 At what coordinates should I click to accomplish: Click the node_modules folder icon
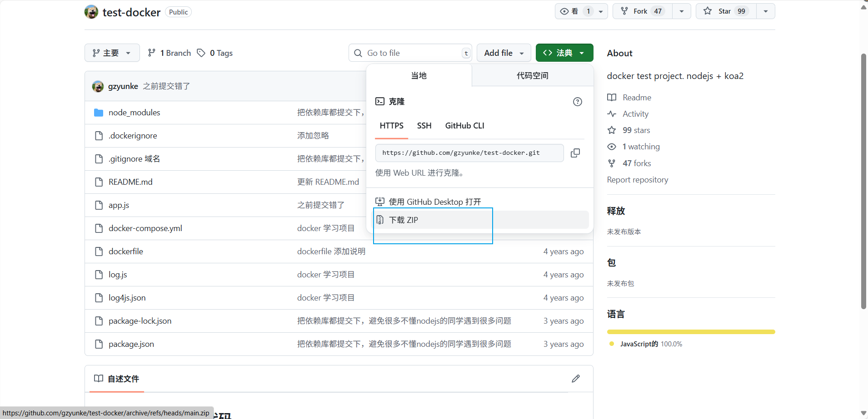point(99,113)
